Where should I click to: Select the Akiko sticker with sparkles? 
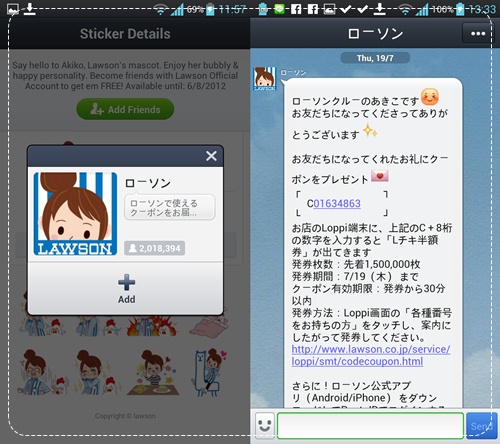97,372
